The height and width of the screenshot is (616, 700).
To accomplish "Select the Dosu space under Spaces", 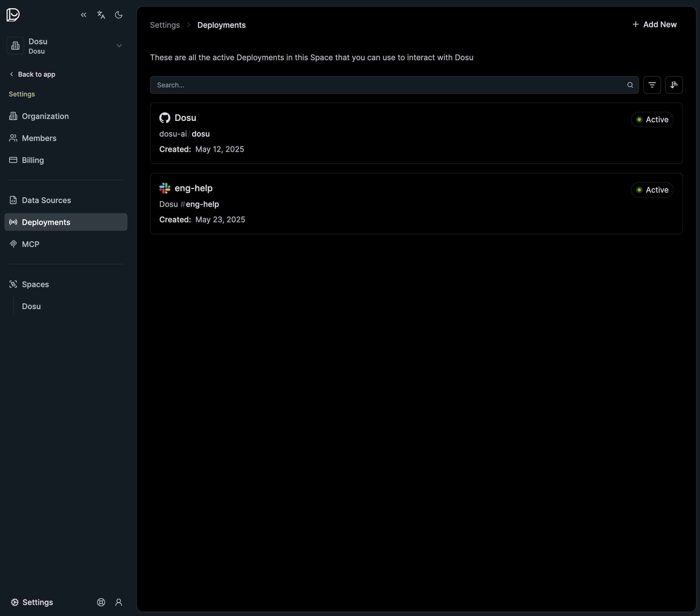I will click(x=31, y=306).
